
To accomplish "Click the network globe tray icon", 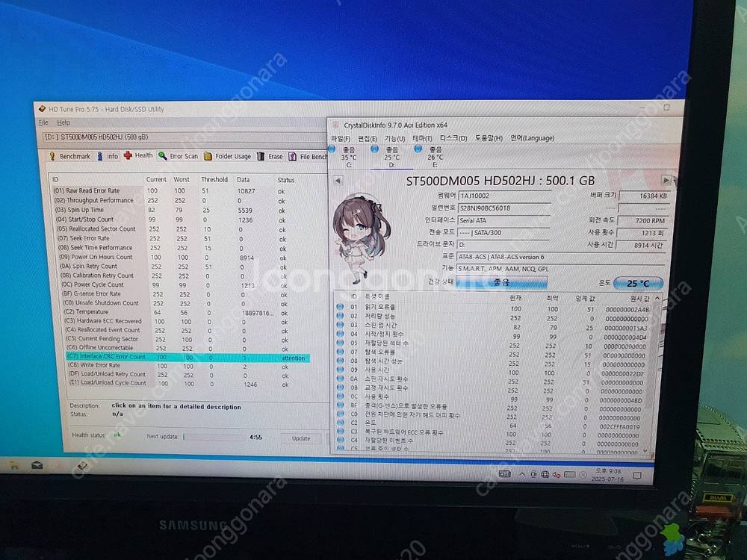I will 545,475.
